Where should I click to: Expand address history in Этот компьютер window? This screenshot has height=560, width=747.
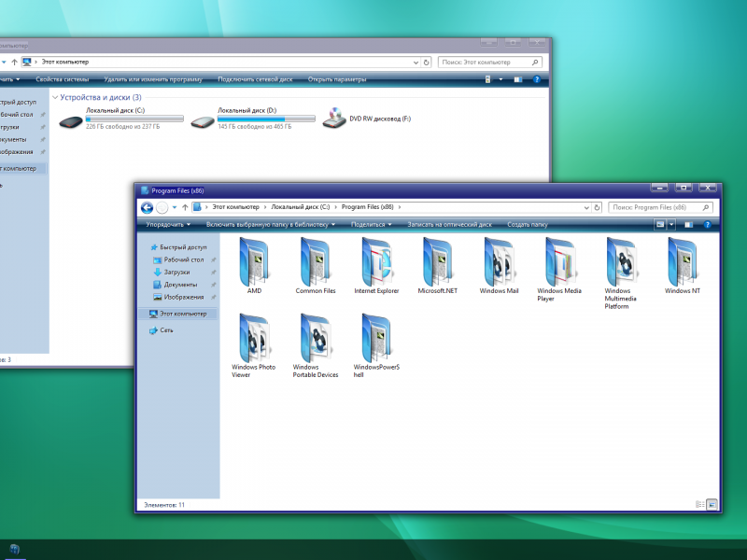(x=416, y=63)
